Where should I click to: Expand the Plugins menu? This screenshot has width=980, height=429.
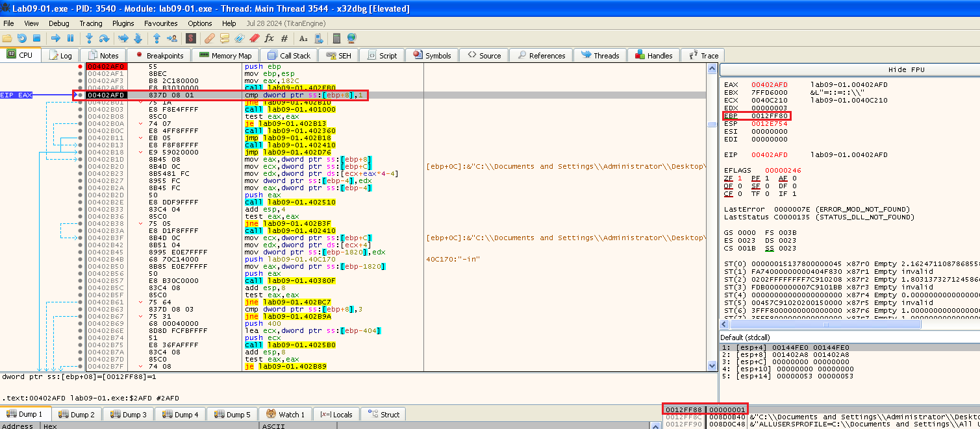coord(123,23)
